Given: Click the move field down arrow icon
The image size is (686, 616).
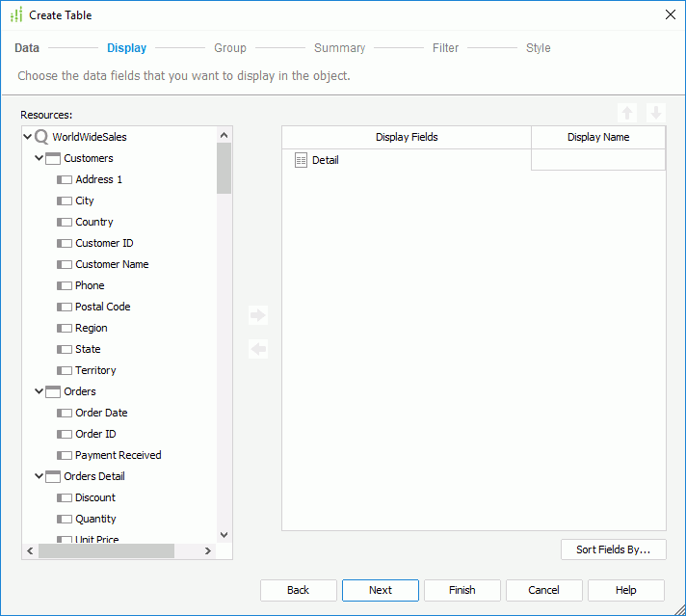Looking at the screenshot, I should [x=656, y=113].
